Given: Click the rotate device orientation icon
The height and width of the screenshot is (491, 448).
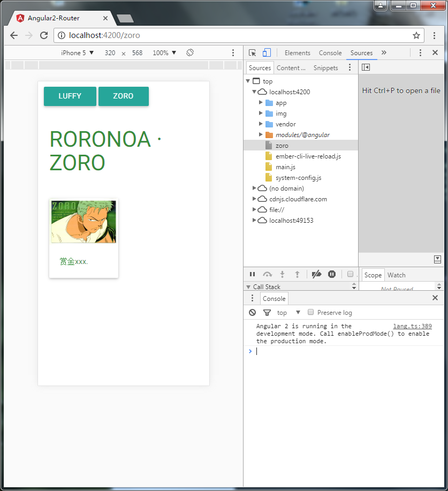Looking at the screenshot, I should [x=190, y=52].
